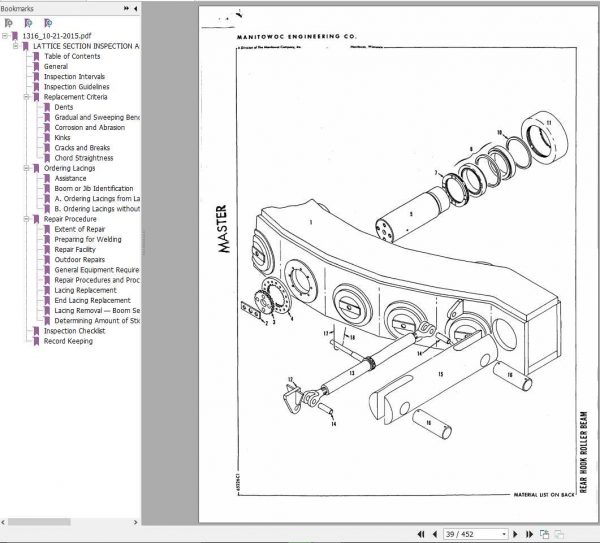Viewport: 600px width, 543px height.
Task: Open the page number dropdown arrow
Action: pos(504,534)
